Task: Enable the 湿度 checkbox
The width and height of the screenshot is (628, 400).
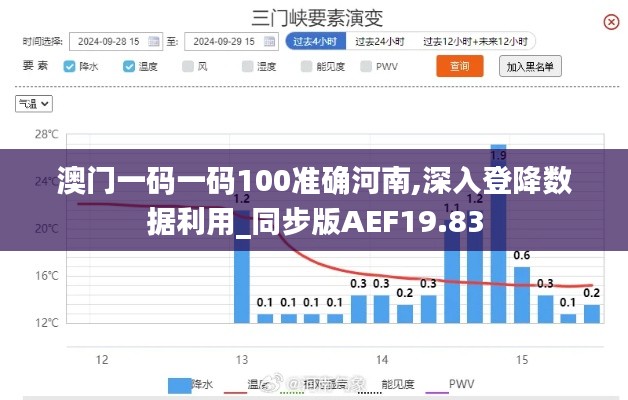Action: [x=248, y=66]
